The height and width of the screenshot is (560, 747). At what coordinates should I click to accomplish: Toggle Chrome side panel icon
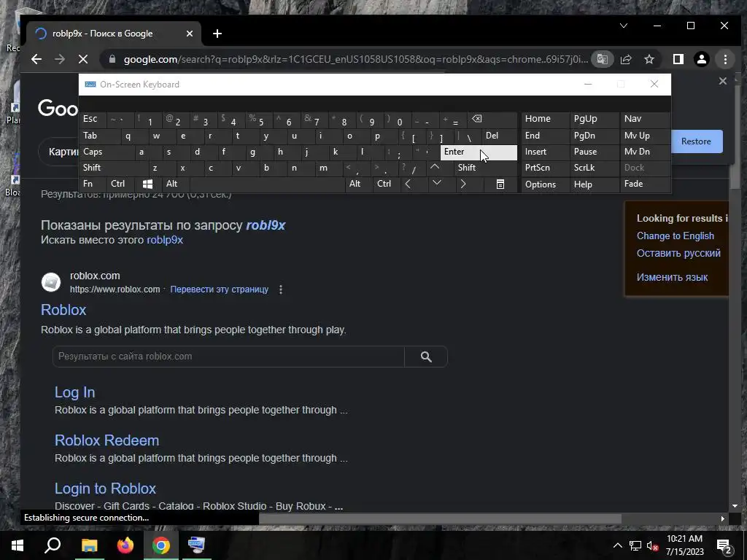[x=678, y=60]
